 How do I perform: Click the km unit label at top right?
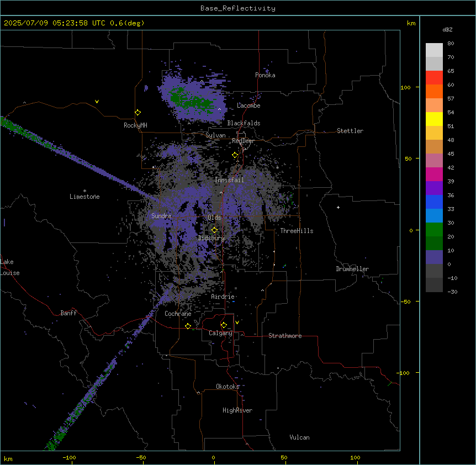coord(411,23)
